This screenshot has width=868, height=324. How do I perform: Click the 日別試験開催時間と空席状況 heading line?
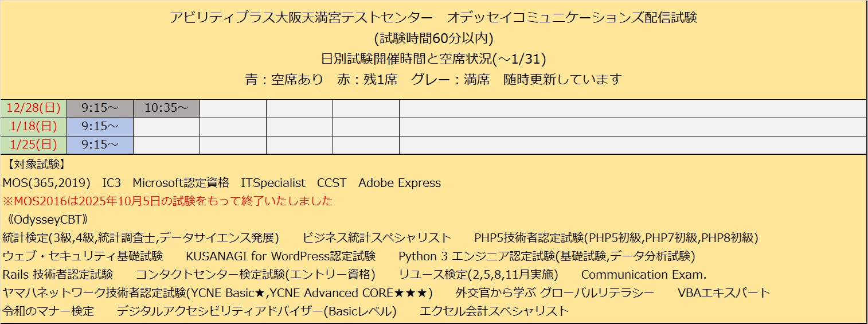[433, 58]
